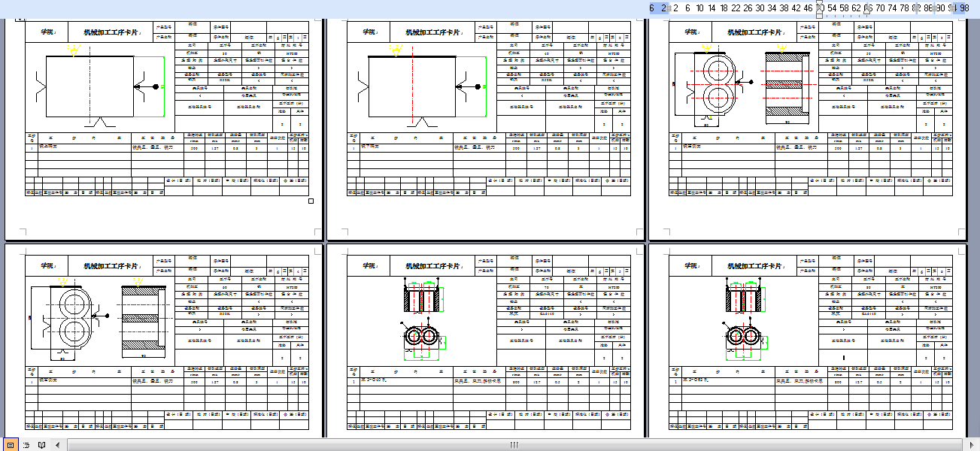Click the "学院" cell on first page

click(47, 32)
